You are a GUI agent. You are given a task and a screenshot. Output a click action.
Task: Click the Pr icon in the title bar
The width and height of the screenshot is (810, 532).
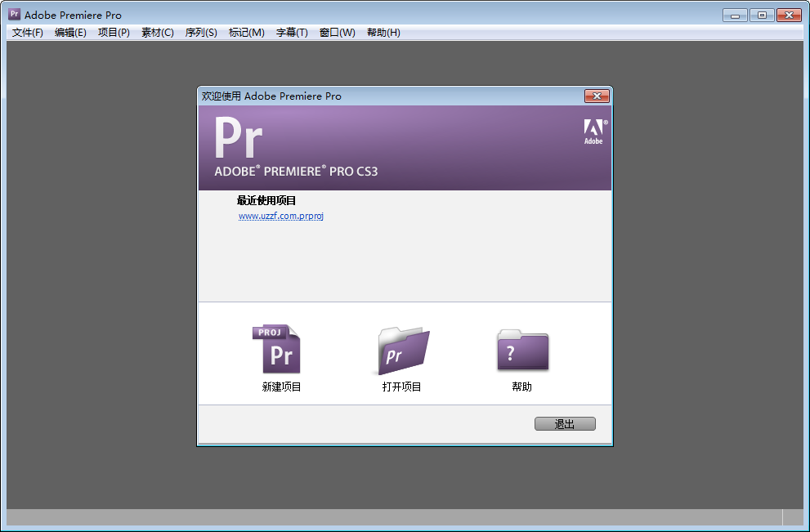tap(13, 14)
